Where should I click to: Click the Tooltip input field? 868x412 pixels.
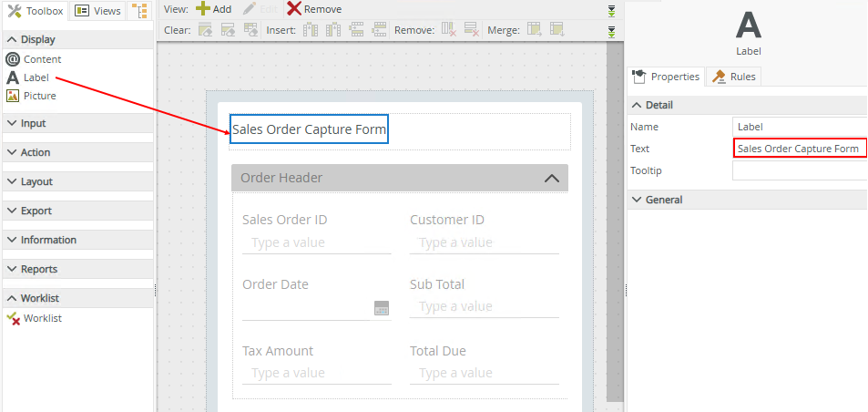799,170
